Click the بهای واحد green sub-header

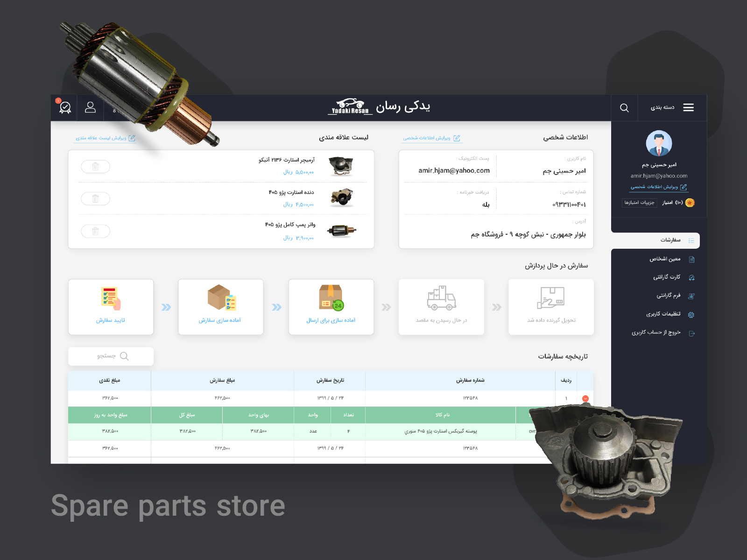[259, 415]
